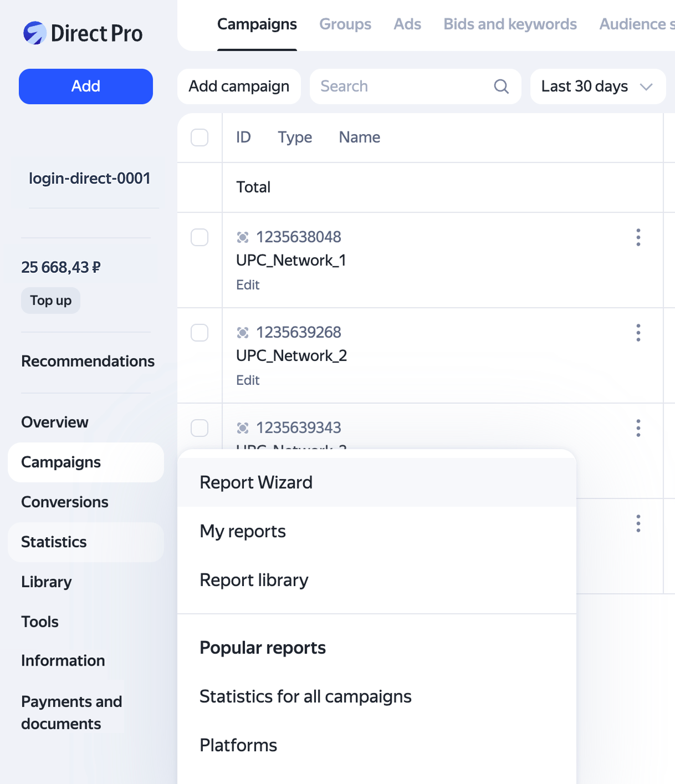Screen dimensions: 675x784
Task: Switch to the Bids and keywords tab
Action: coord(510,24)
